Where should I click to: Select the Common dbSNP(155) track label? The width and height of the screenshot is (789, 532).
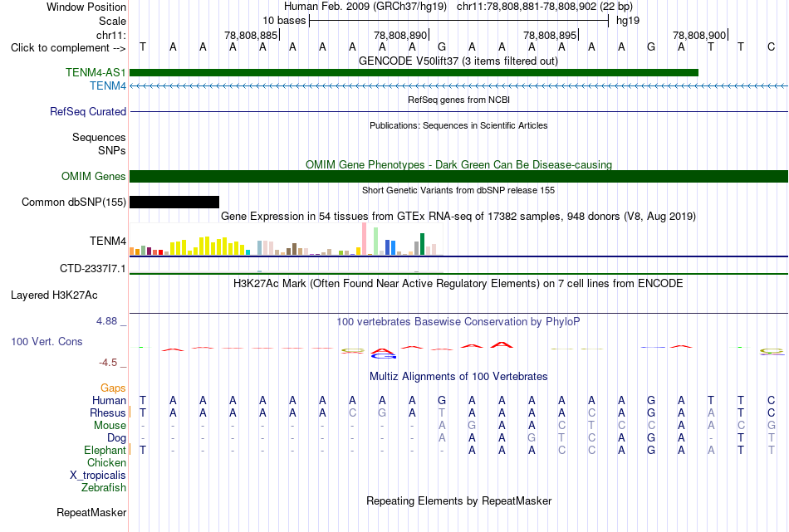click(73, 203)
